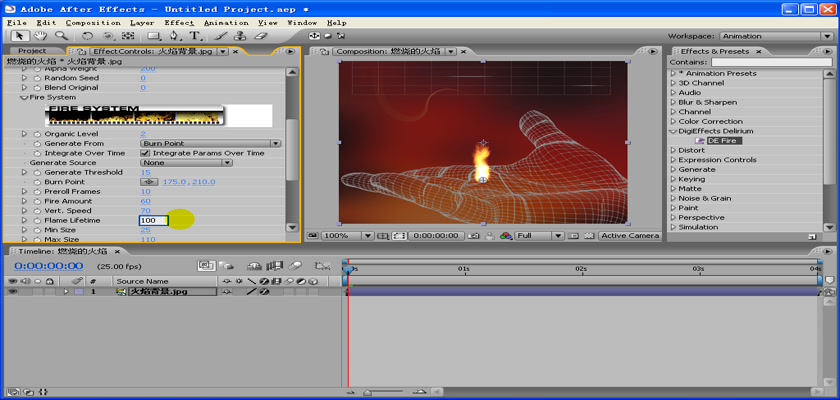Click the snapshot camera icon in viewer
Image resolution: width=840 pixels, height=400 pixels.
click(x=473, y=236)
